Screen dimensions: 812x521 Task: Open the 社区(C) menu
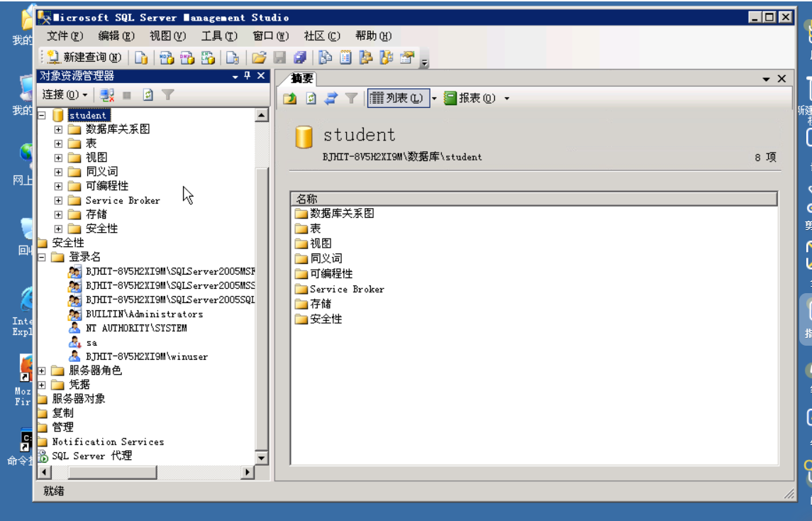click(321, 35)
